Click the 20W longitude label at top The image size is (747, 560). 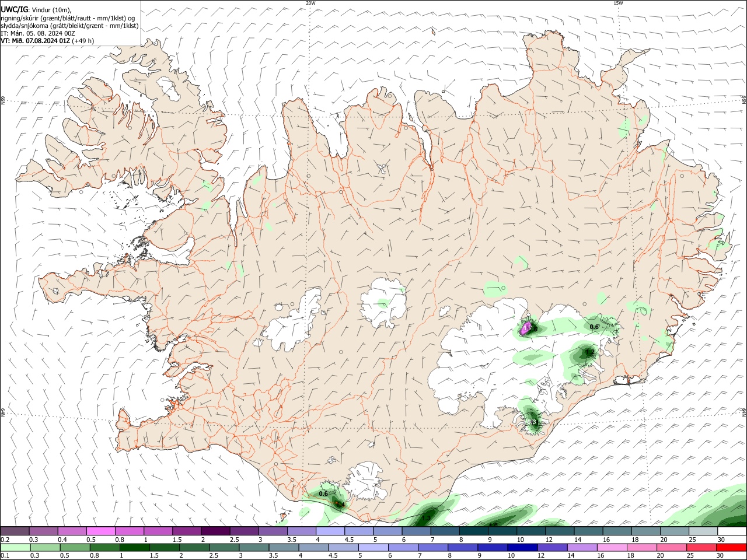[x=310, y=3]
